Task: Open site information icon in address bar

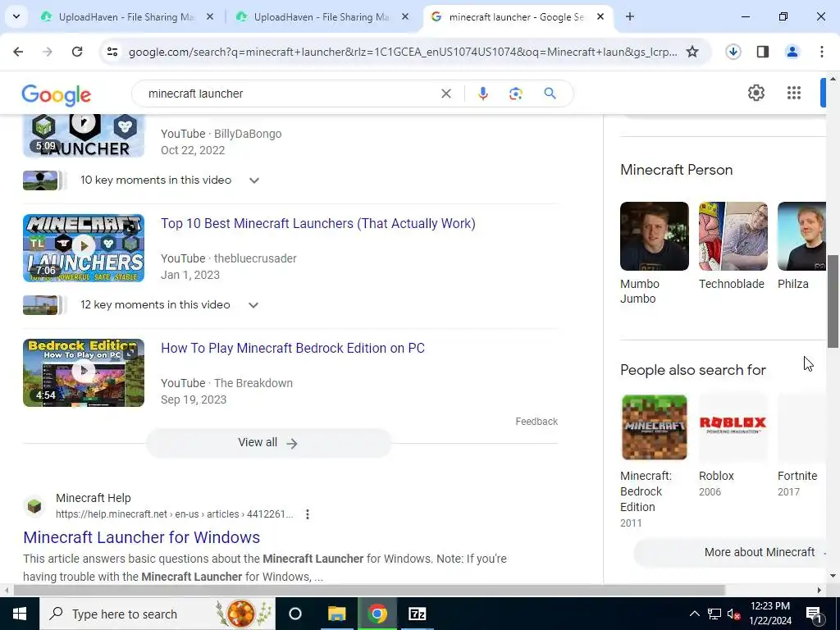Action: pyautogui.click(x=112, y=52)
